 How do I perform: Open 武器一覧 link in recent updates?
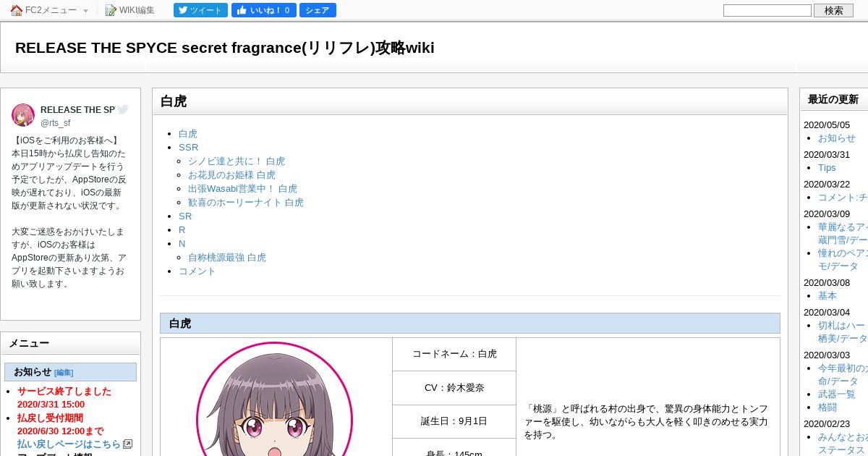[837, 394]
